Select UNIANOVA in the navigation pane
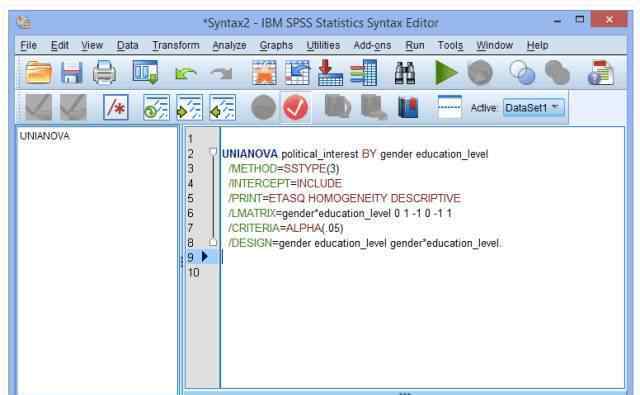 [44, 136]
